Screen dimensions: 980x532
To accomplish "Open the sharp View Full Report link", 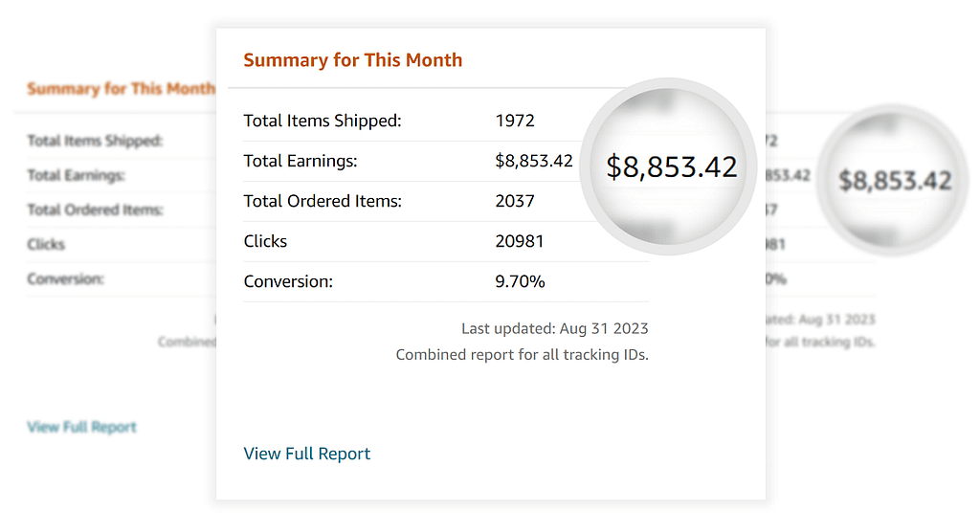I will coord(306,454).
